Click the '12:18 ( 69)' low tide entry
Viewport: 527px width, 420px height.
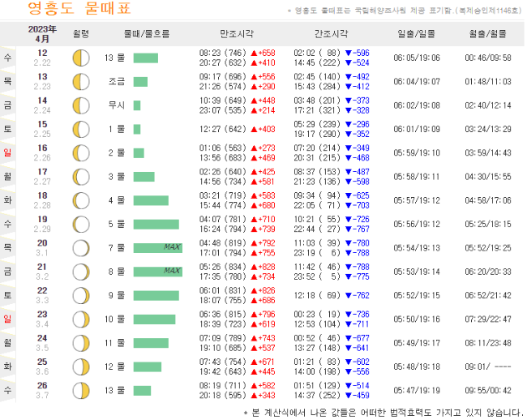[317, 295]
